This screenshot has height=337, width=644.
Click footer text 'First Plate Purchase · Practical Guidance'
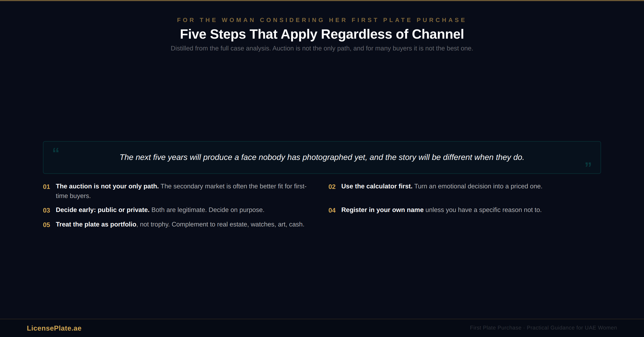pyautogui.click(x=543, y=328)
